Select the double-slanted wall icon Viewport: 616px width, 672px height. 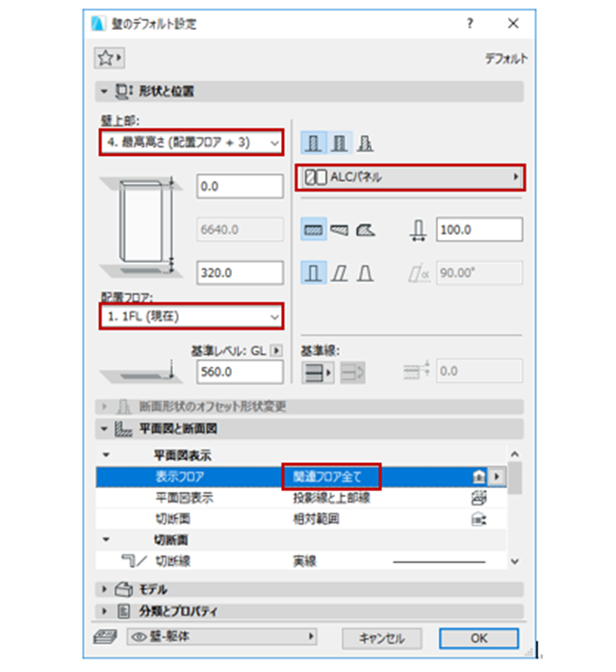pyautogui.click(x=366, y=273)
